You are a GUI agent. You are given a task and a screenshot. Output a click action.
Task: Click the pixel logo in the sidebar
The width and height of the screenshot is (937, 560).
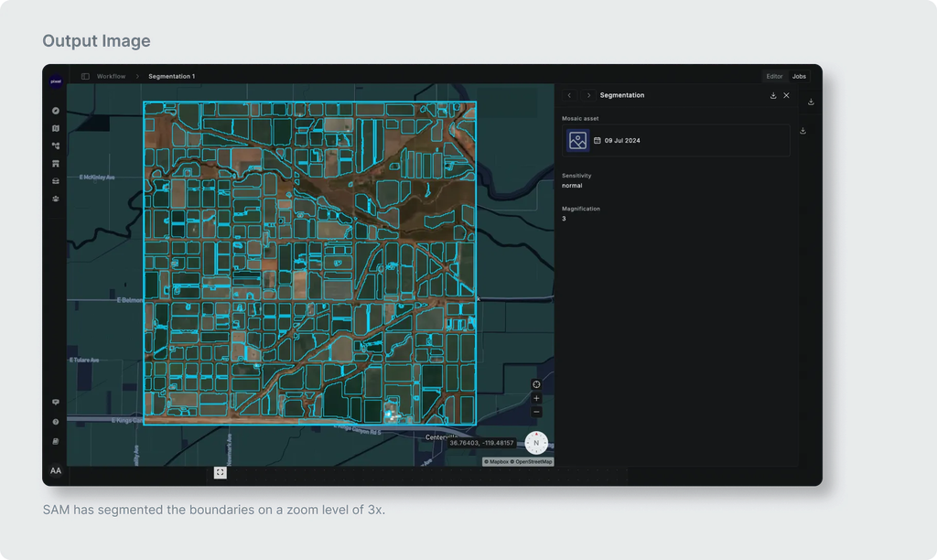click(x=56, y=81)
